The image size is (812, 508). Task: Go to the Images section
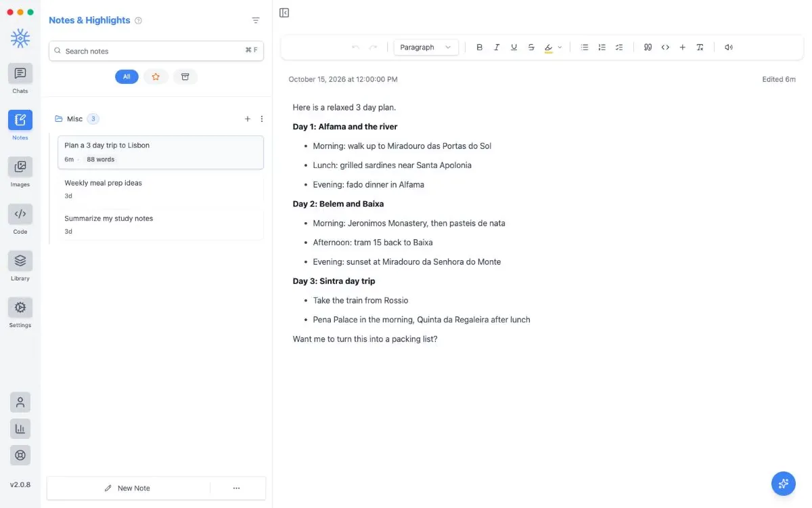[20, 167]
